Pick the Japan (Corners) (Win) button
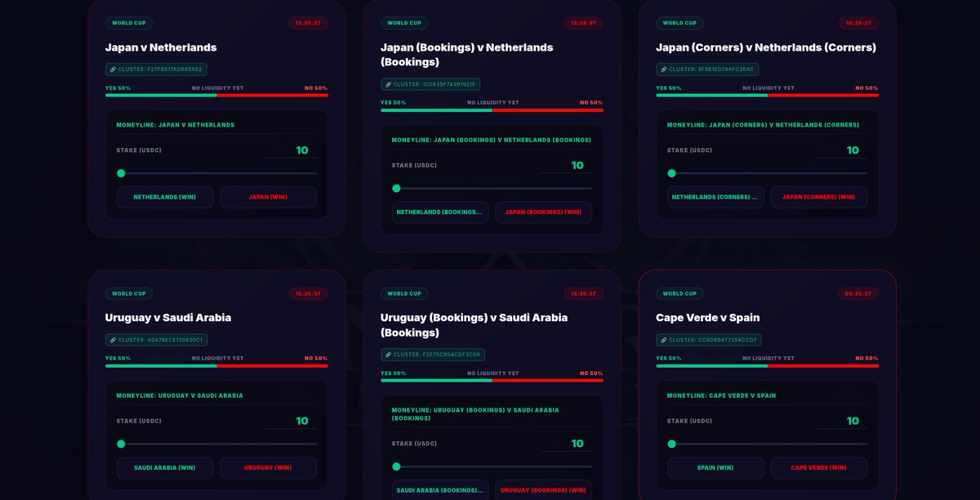The width and height of the screenshot is (980, 500). (818, 197)
